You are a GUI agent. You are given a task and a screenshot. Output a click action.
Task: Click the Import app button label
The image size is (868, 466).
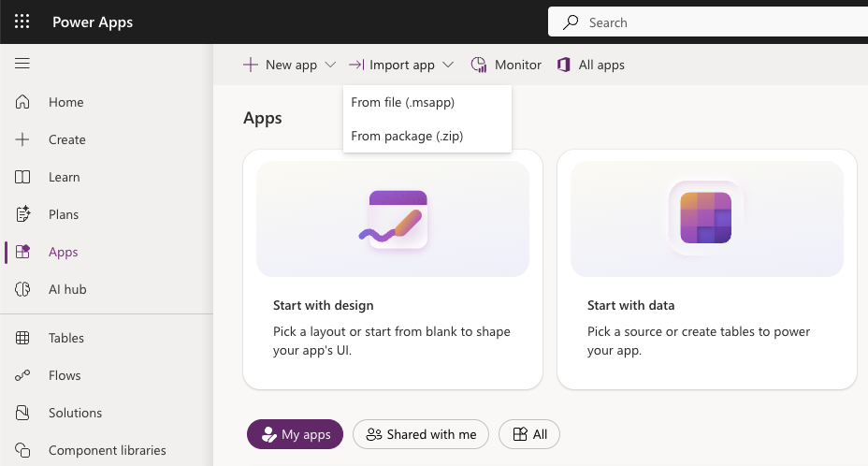(x=402, y=65)
